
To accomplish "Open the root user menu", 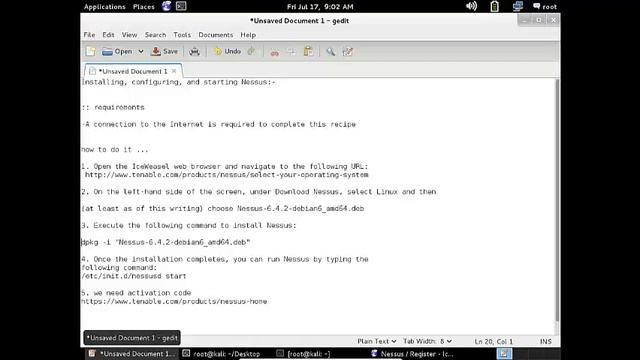I will [545, 7].
